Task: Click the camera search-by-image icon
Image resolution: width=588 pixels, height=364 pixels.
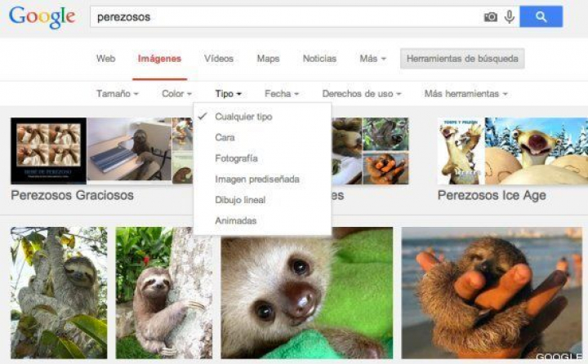Action: pyautogui.click(x=490, y=16)
